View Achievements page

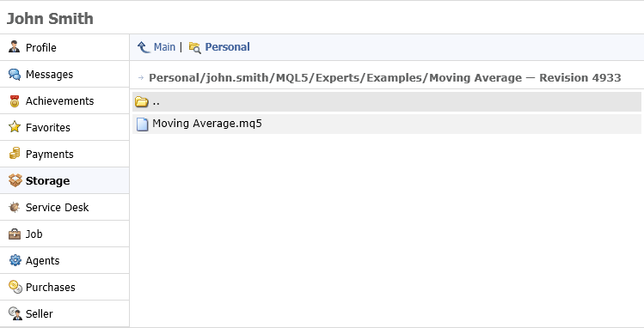[64, 100]
